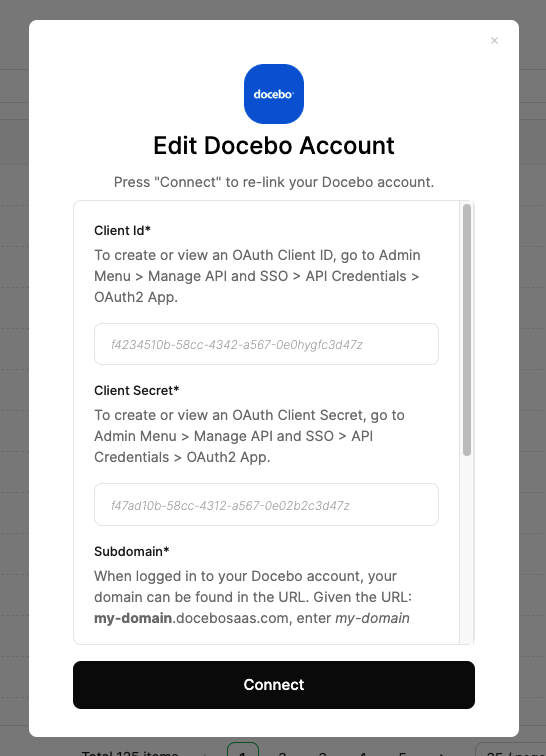Focus the Client Secret input field
Screen dimensions: 546x756
click(266, 505)
